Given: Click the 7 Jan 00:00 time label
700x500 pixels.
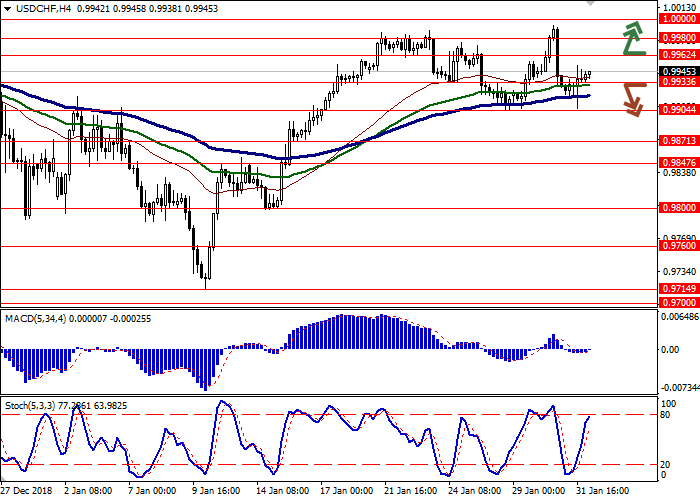Looking at the screenshot, I should [x=152, y=491].
